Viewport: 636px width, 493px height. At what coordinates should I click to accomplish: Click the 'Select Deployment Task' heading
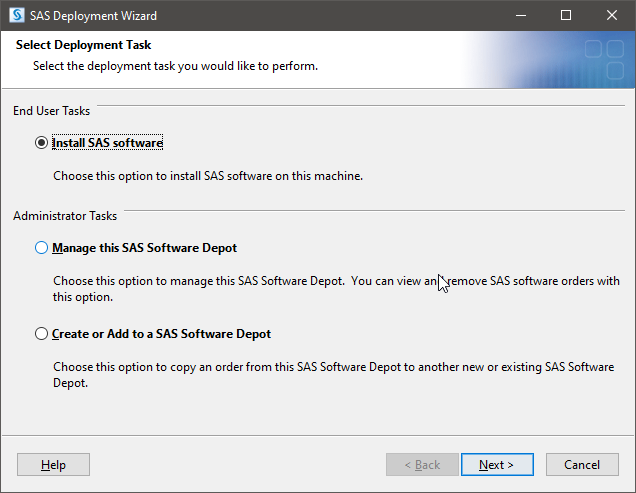(x=83, y=45)
